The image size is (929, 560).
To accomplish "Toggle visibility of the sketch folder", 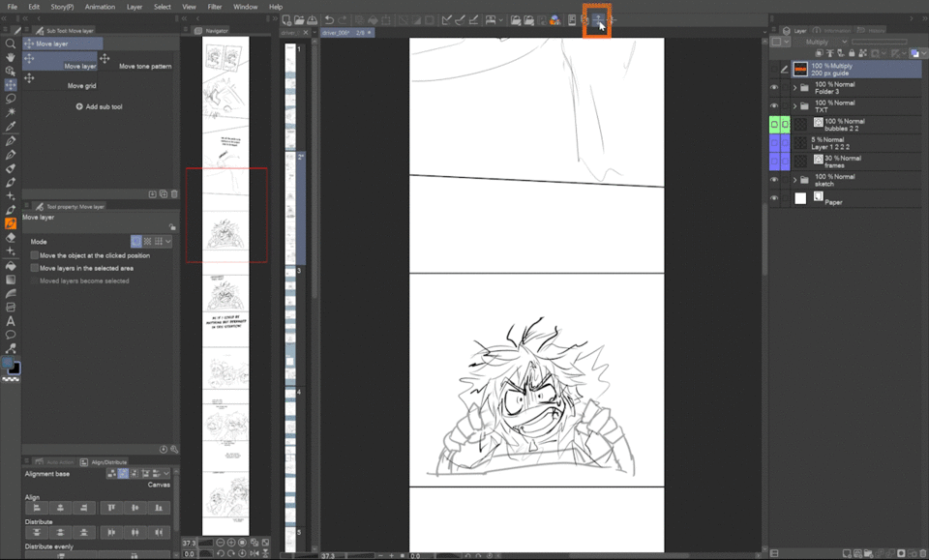I will [x=774, y=180].
